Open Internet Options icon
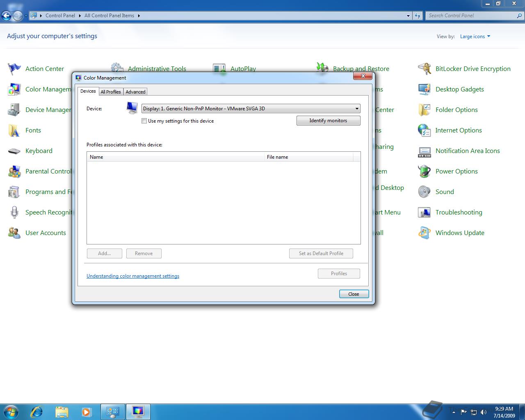The height and width of the screenshot is (420, 525). point(425,130)
